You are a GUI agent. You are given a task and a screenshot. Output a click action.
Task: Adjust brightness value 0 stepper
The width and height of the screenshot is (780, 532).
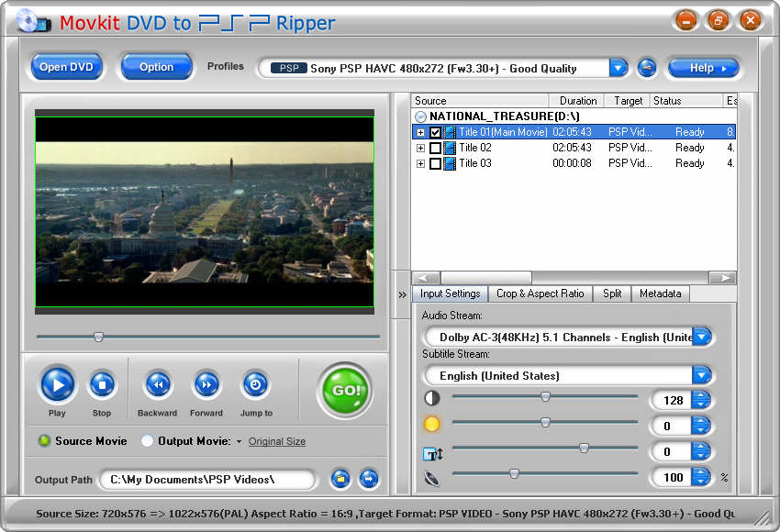pos(701,426)
